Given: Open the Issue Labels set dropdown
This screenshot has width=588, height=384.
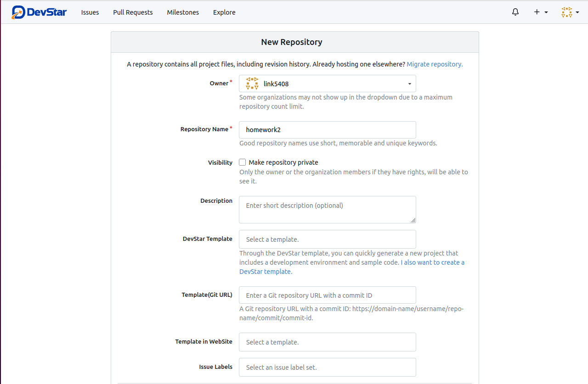Looking at the screenshot, I should tap(328, 367).
